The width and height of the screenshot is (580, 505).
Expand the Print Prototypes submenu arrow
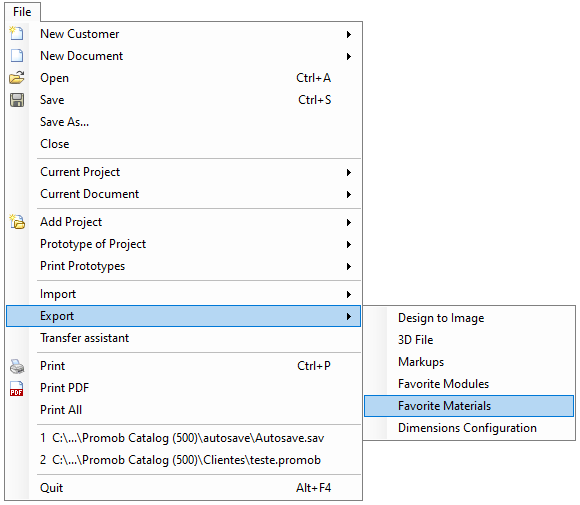pos(348,266)
